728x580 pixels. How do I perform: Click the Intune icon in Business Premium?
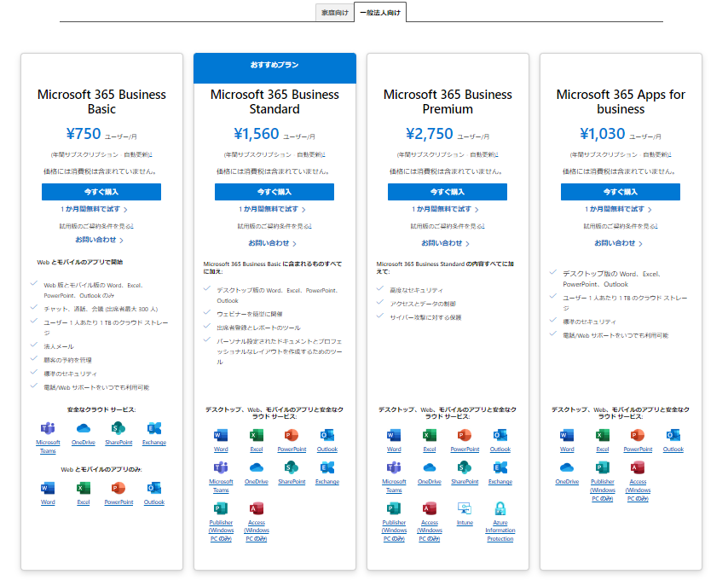click(465, 508)
